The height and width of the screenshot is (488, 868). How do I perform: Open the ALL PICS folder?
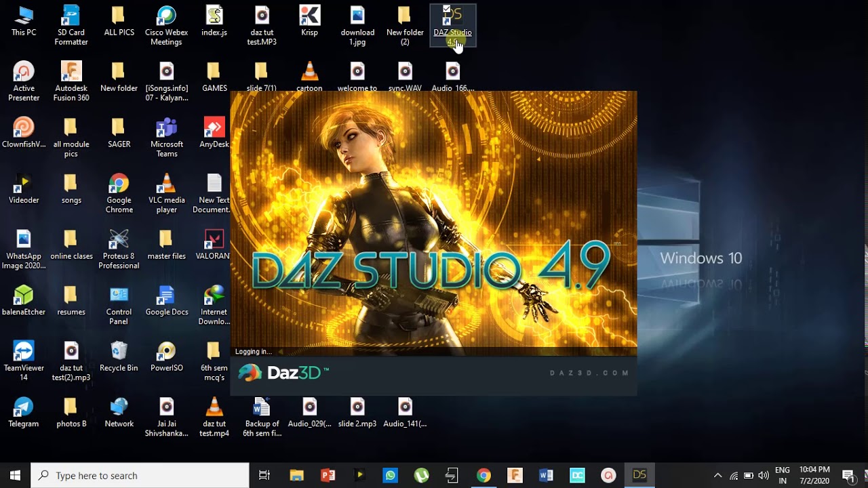click(119, 22)
